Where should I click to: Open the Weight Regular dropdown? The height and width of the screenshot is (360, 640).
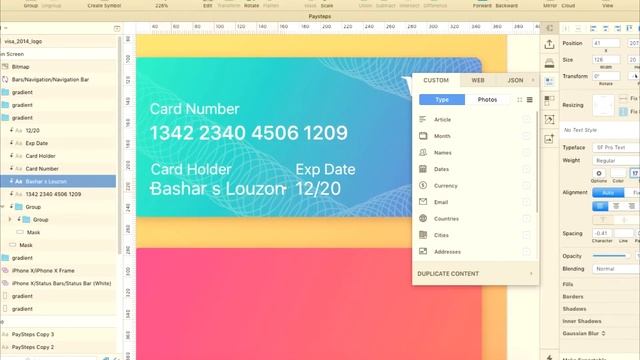(x=616, y=160)
